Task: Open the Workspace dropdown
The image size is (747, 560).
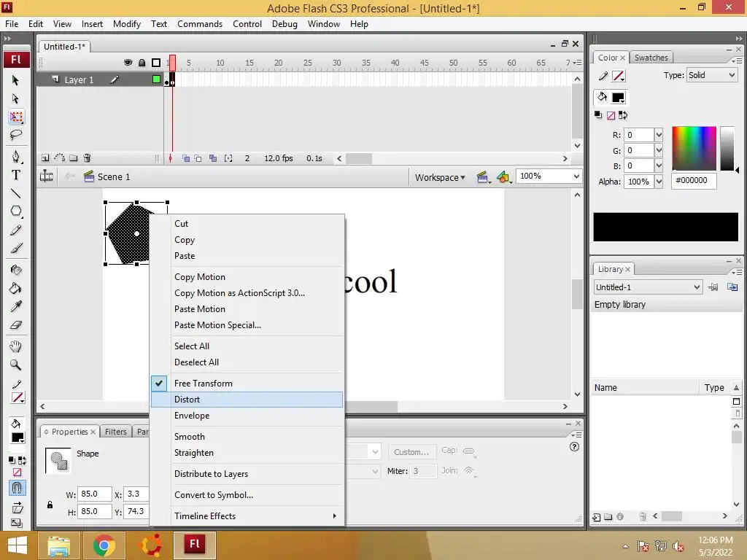Action: pyautogui.click(x=440, y=178)
